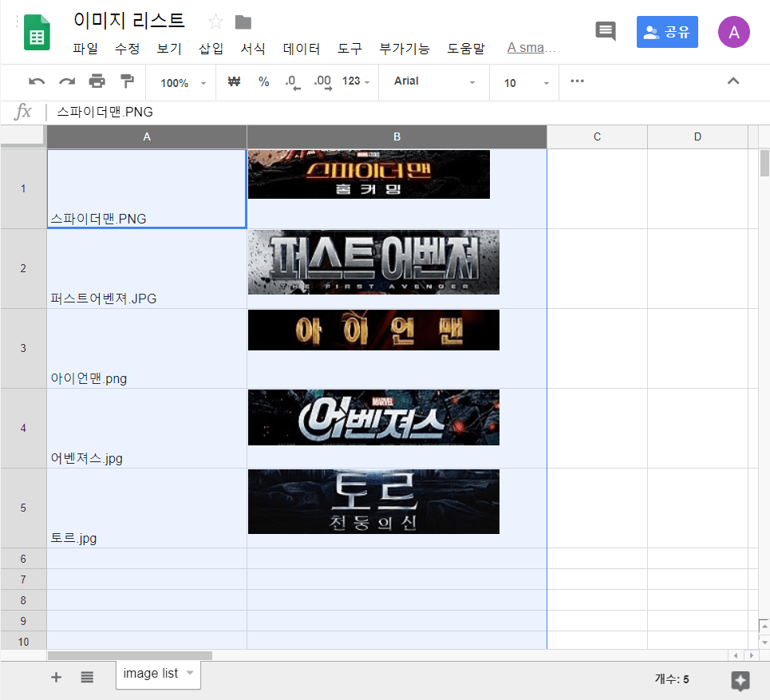Viewport: 770px width, 700px height.
Task: Click the move-to-folder icon
Action: click(x=243, y=22)
